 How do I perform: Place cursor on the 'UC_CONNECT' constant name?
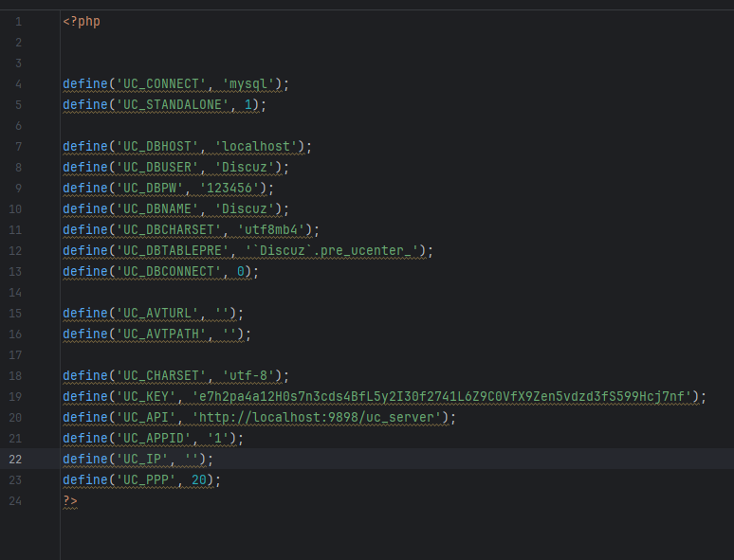156,83
